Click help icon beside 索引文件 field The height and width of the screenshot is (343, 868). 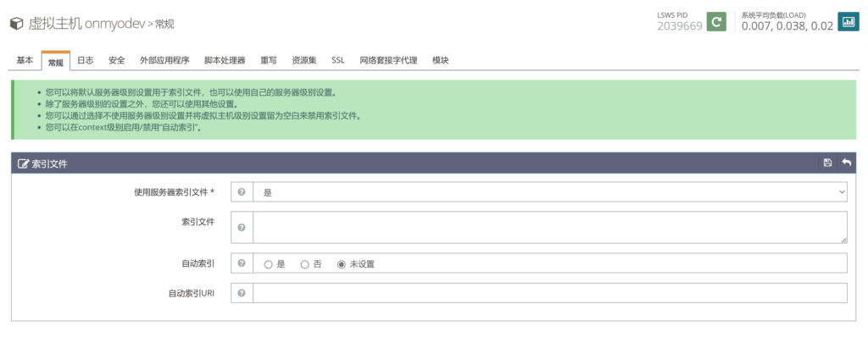coord(242,228)
